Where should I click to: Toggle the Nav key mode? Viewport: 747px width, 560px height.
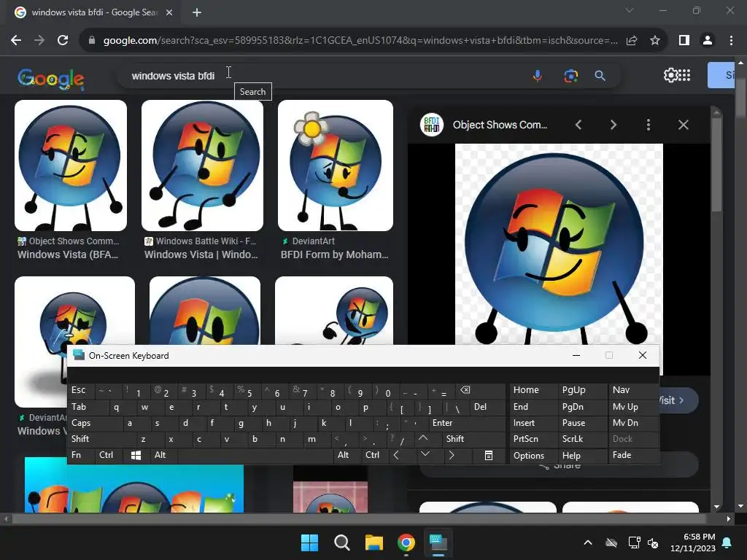pyautogui.click(x=633, y=390)
